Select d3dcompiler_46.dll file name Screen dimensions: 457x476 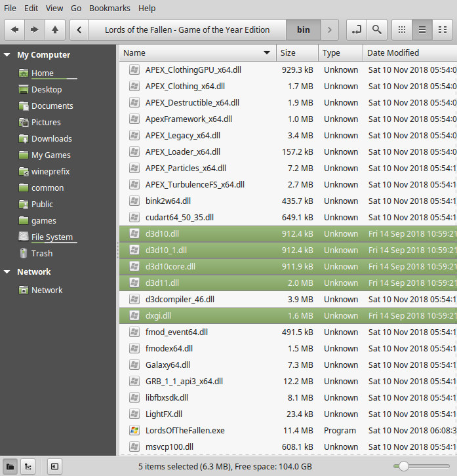[180, 300]
